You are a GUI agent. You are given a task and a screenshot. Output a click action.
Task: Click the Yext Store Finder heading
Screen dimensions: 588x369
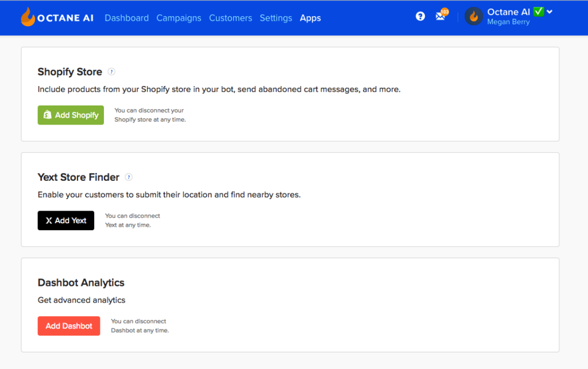78,177
